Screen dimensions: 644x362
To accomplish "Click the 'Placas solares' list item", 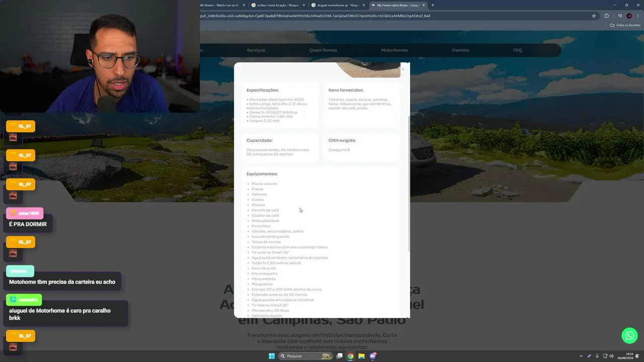I will click(x=264, y=184).
